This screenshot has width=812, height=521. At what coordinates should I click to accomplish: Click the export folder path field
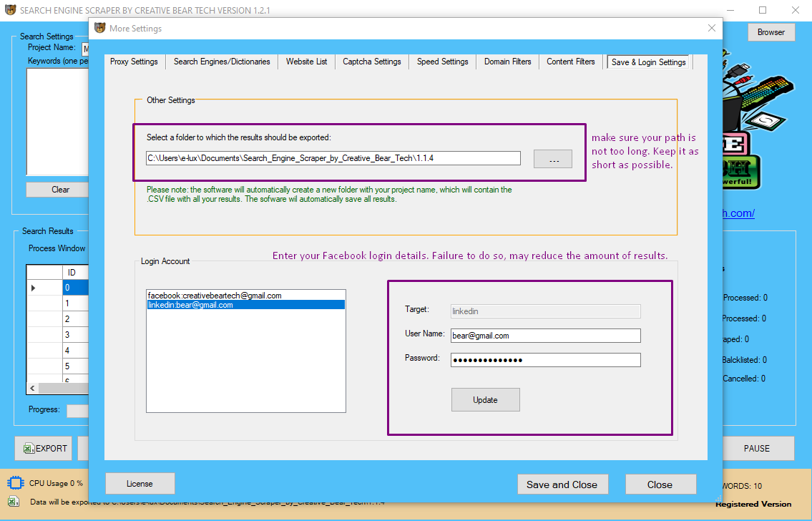(333, 158)
